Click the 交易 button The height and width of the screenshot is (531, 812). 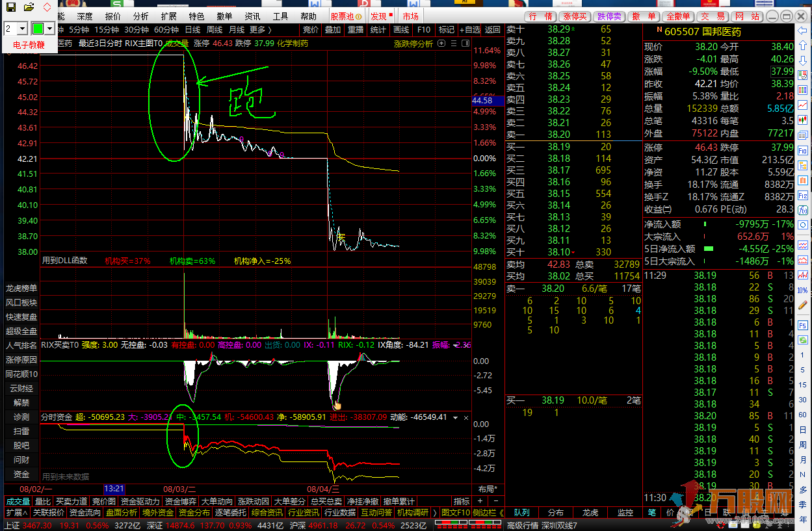click(713, 16)
